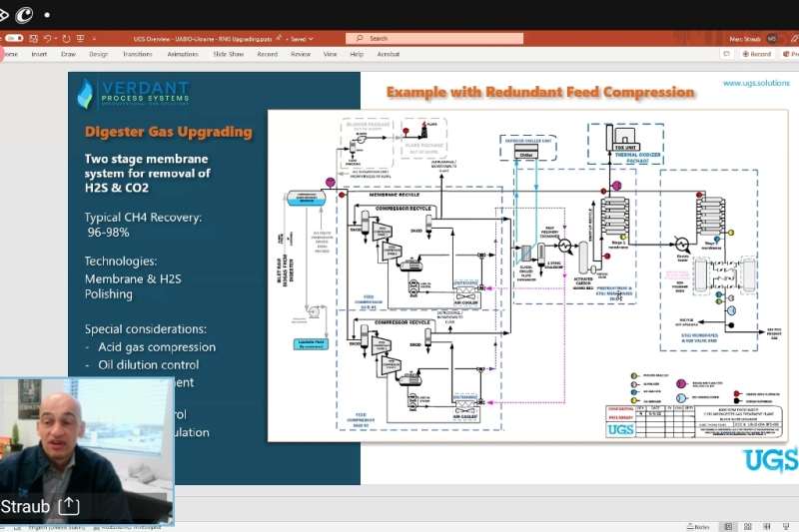This screenshot has width=799, height=532.
Task: Open the View tab
Action: click(331, 54)
